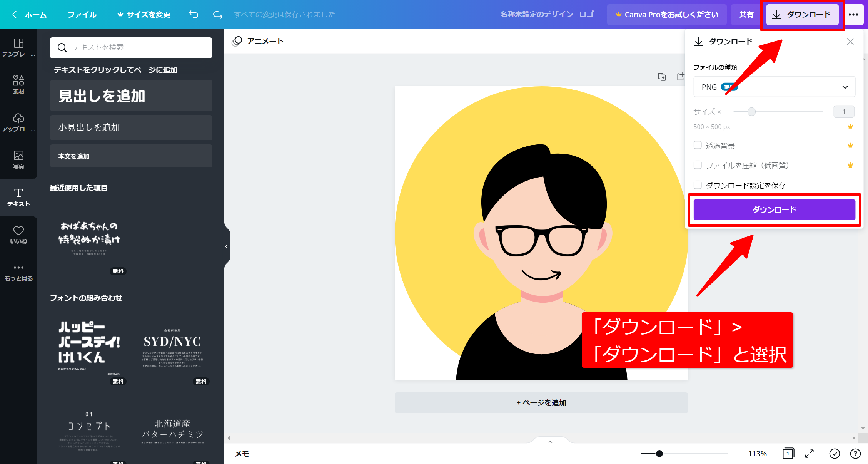Screen dimensions: 868x464
Task: Select the おばあちゃんの特製ぬか漬け text template
Action: [x=89, y=239]
